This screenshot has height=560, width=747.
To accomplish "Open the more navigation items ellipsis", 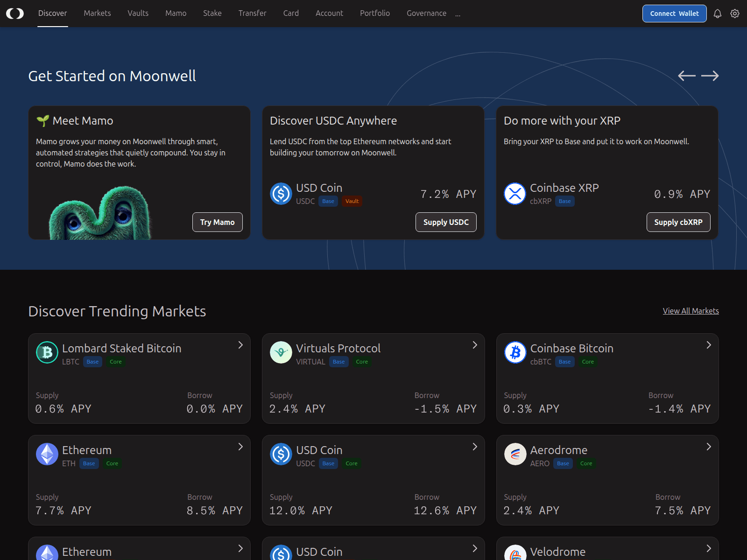I will click(x=458, y=14).
